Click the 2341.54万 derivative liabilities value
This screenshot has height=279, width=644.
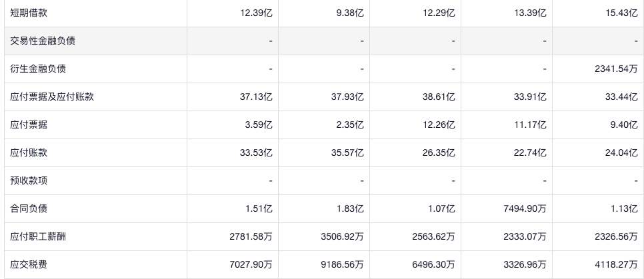coord(615,69)
